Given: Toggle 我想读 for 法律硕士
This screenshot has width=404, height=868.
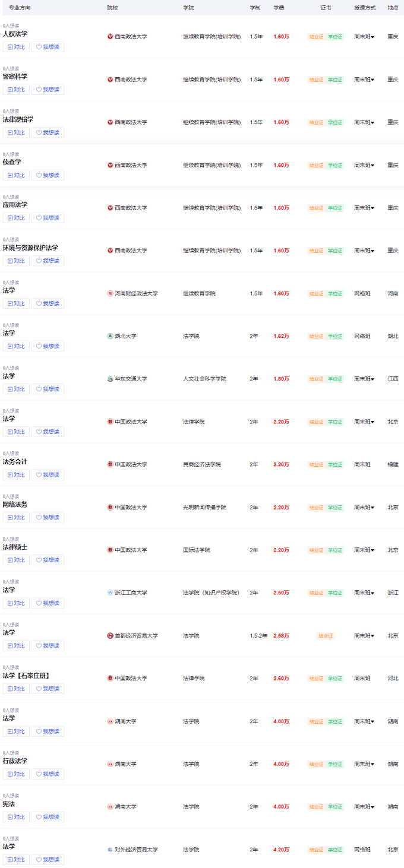Looking at the screenshot, I should [x=48, y=560].
